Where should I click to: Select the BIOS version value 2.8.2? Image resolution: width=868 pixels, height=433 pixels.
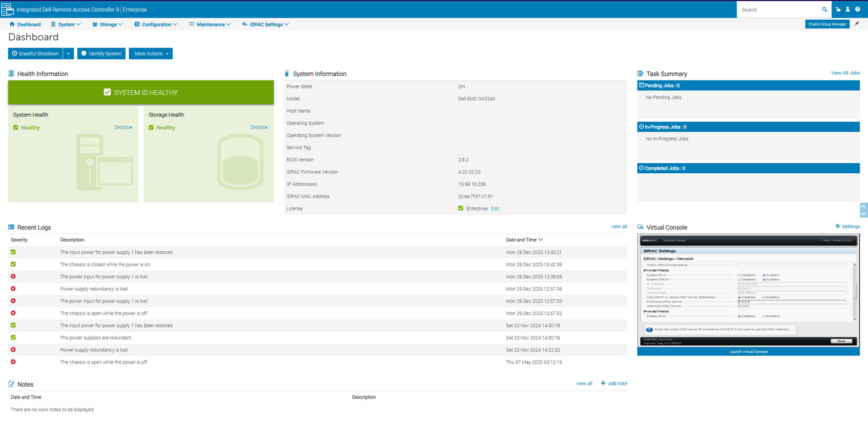[x=463, y=160]
